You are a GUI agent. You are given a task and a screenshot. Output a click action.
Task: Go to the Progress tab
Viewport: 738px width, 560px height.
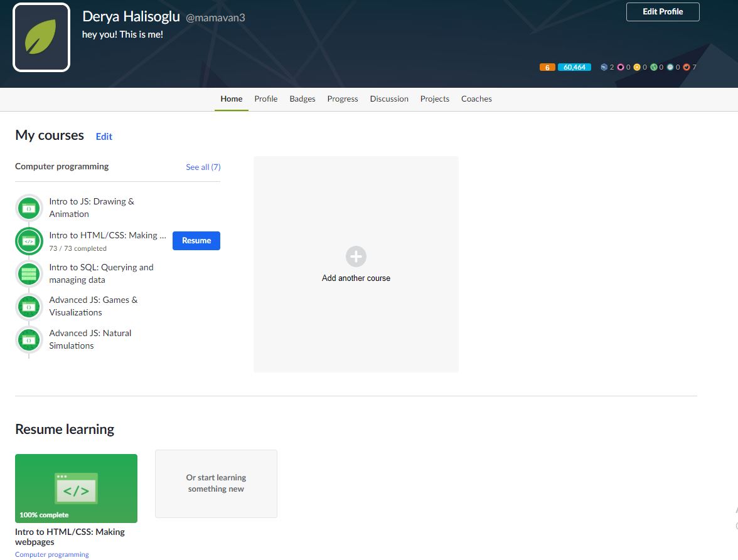[x=343, y=98]
